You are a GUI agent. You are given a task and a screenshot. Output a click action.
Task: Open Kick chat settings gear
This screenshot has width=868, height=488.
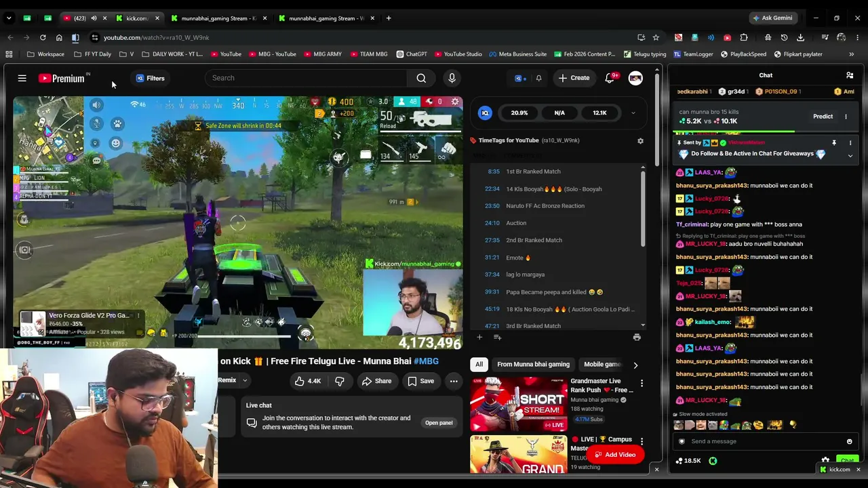pos(825,461)
